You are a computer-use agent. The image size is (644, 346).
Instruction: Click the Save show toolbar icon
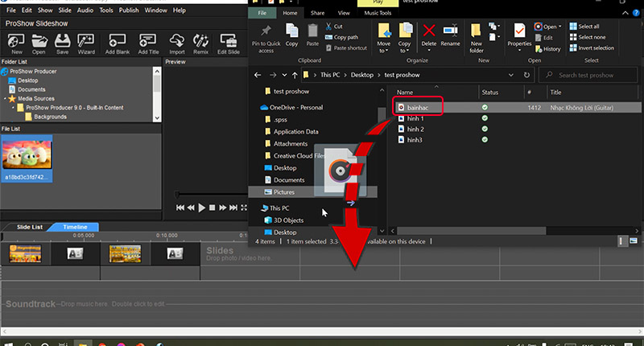[62, 42]
